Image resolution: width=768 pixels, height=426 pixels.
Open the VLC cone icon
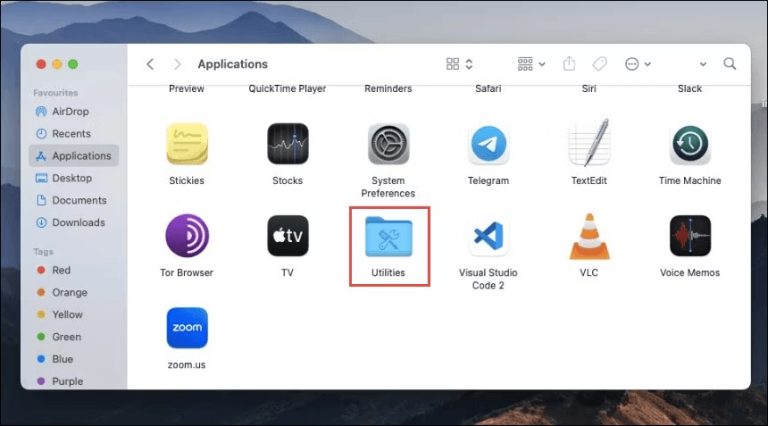589,236
